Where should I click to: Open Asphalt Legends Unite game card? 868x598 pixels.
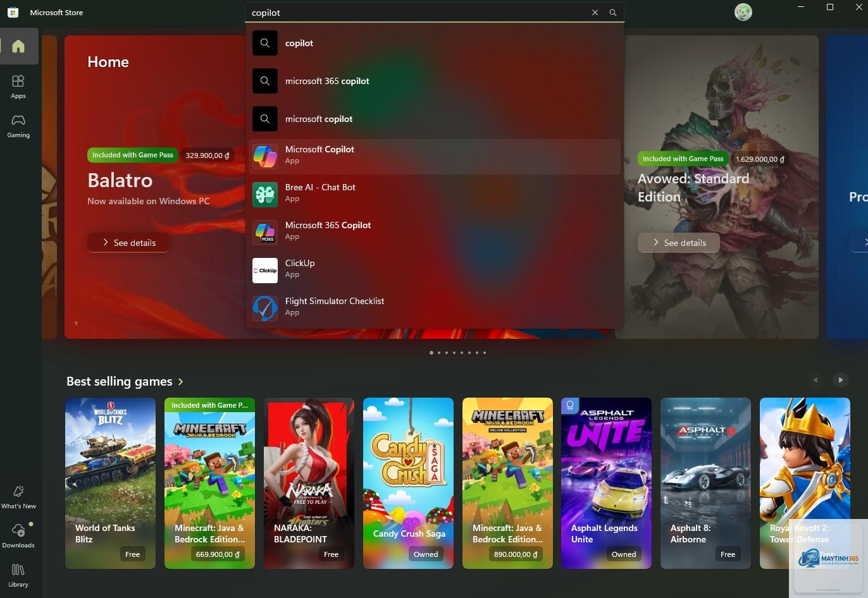pyautogui.click(x=606, y=483)
